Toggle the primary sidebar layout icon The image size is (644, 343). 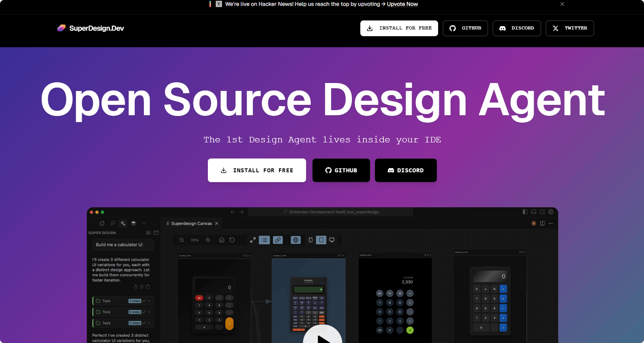coord(525,212)
